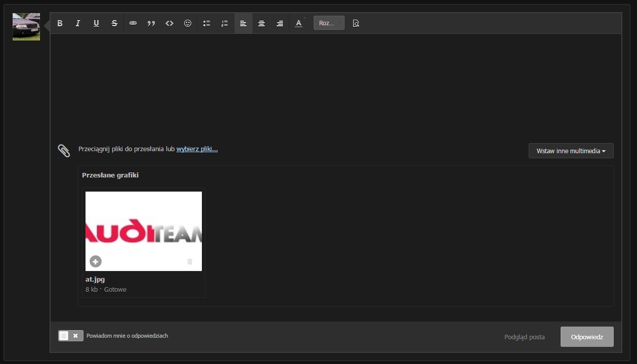
Task: Apply italic text style
Action: tap(78, 23)
